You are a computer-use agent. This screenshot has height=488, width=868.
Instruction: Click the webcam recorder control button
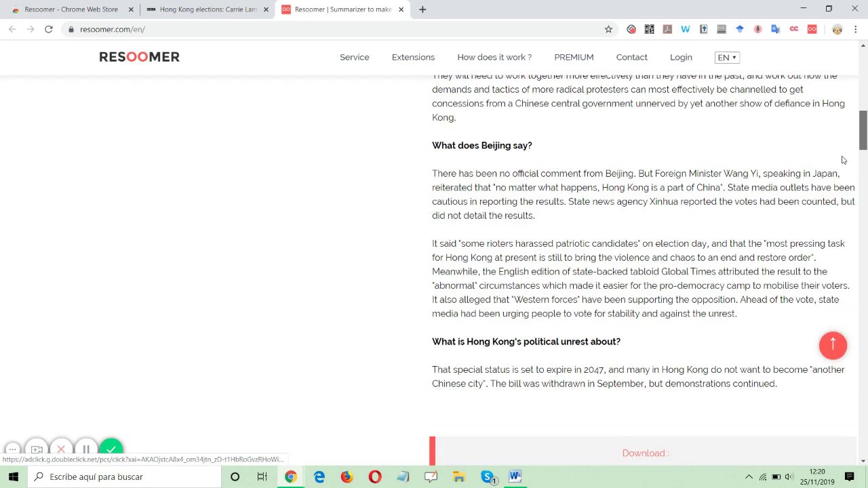(x=37, y=449)
